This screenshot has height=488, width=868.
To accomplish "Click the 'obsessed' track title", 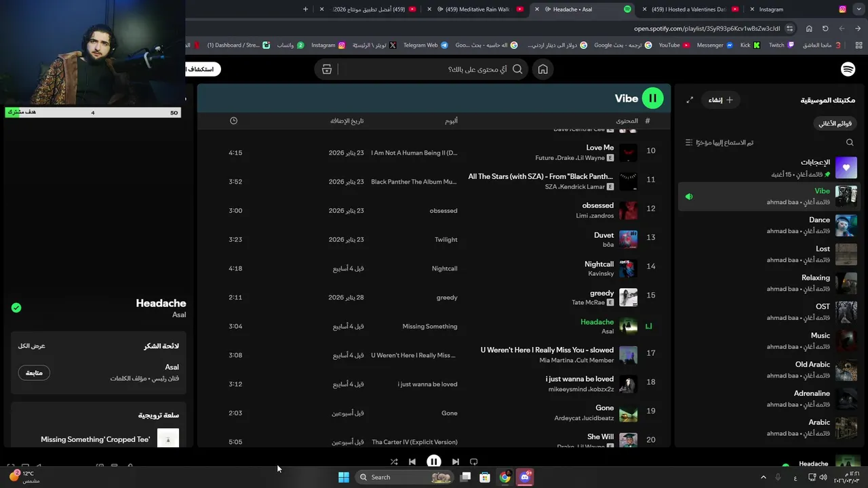I will (597, 205).
